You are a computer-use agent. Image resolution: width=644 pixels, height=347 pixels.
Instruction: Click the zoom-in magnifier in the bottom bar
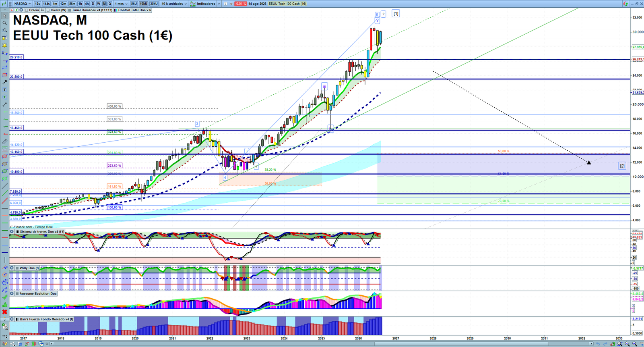634,344
